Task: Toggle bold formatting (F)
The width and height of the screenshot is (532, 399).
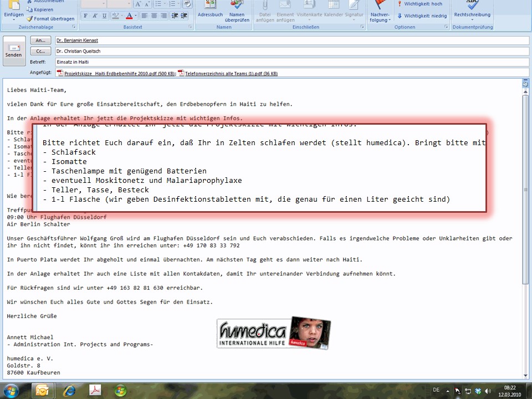Action: pos(85,16)
